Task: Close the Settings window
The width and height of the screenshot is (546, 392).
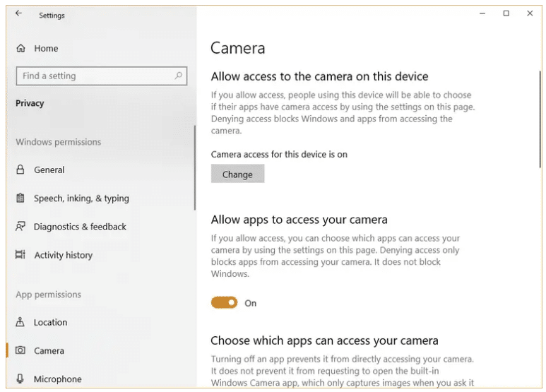Action: 530,13
